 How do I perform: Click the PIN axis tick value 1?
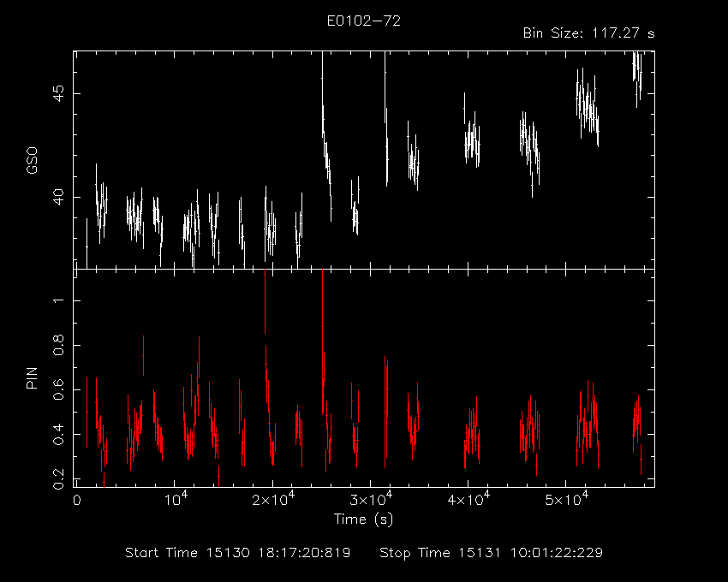58,300
